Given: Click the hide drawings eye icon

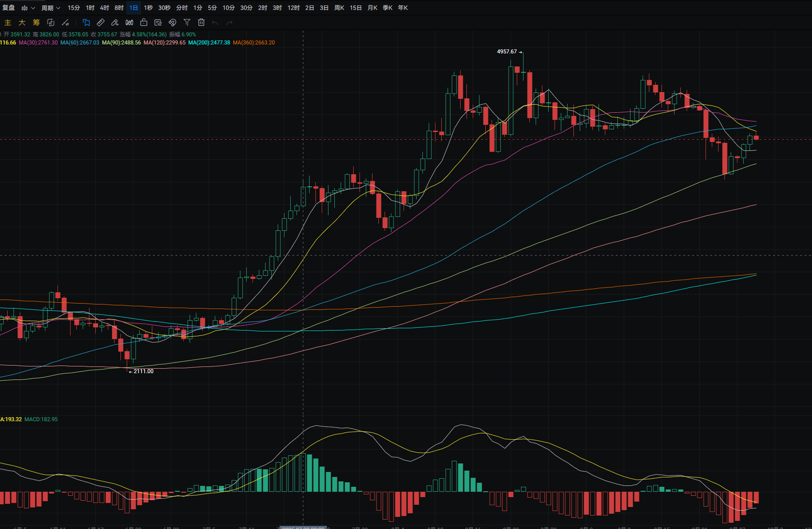Looking at the screenshot, I should pyautogui.click(x=173, y=22).
